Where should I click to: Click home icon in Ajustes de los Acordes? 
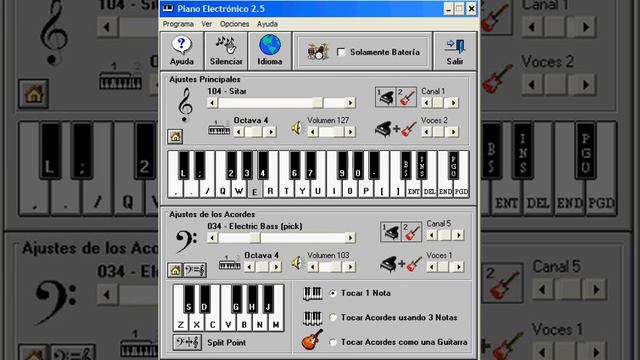point(175,270)
